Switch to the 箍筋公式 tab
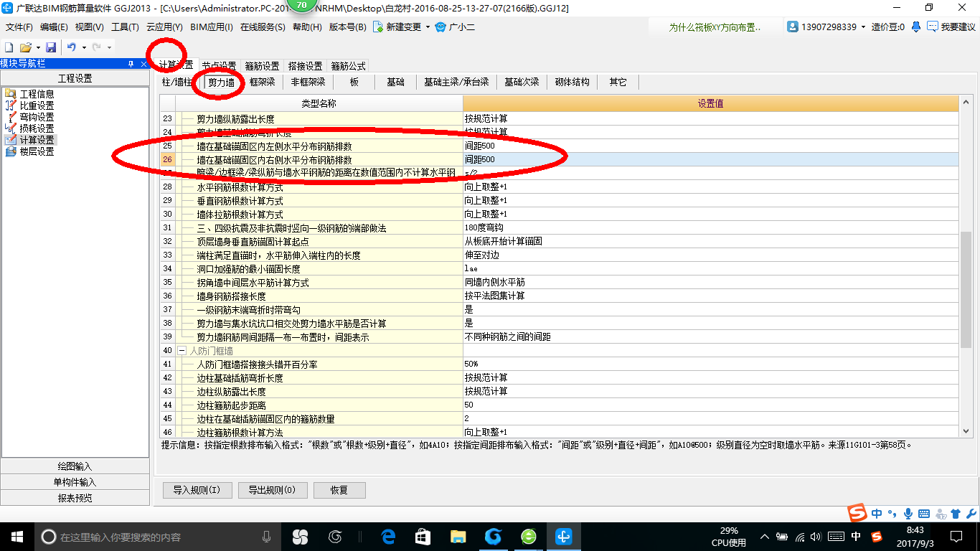The height and width of the screenshot is (551, 980). pyautogui.click(x=349, y=65)
